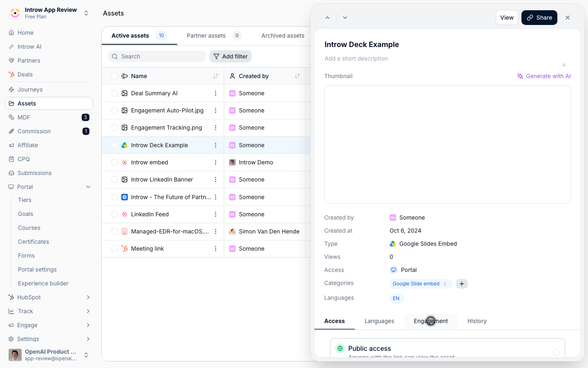
Task: Check the Introw LinkedIn Banner checkbox
Action: pos(115,180)
